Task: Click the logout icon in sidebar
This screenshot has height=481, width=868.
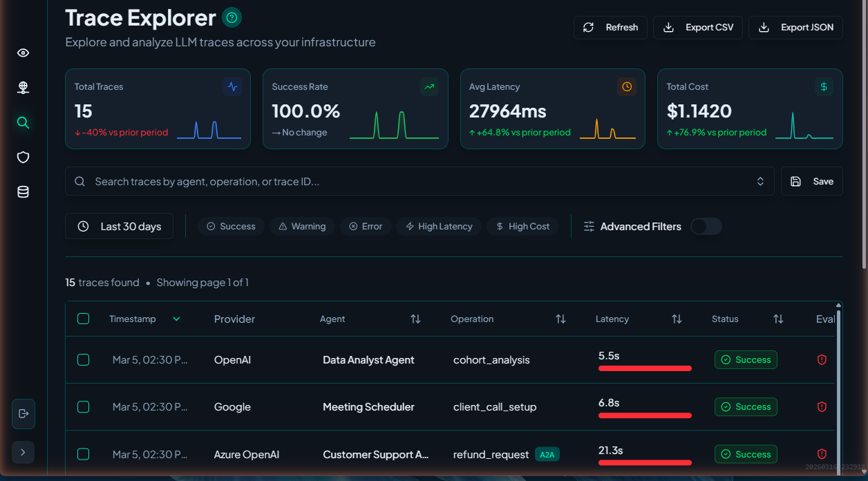Action: click(23, 414)
